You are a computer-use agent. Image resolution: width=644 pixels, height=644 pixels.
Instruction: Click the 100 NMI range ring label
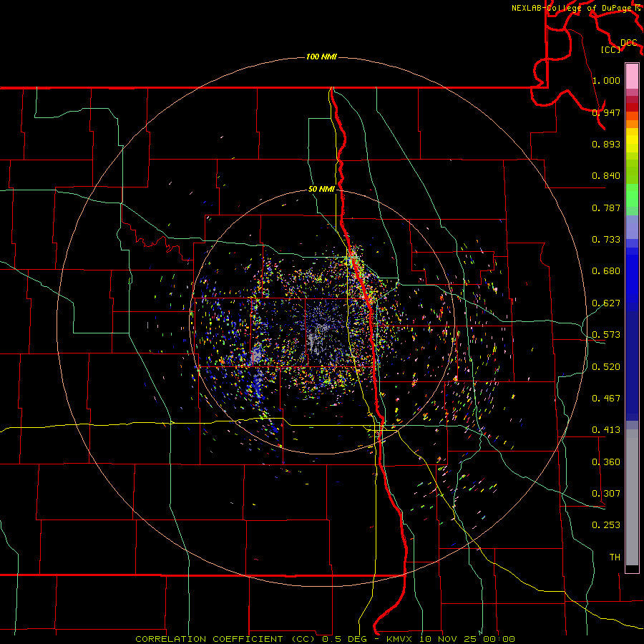click(x=321, y=57)
